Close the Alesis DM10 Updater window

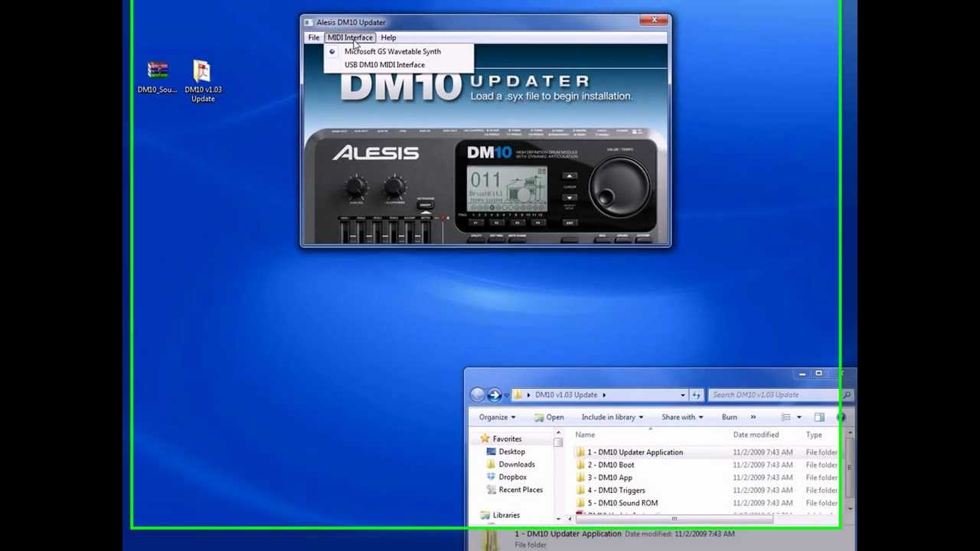pyautogui.click(x=654, y=20)
